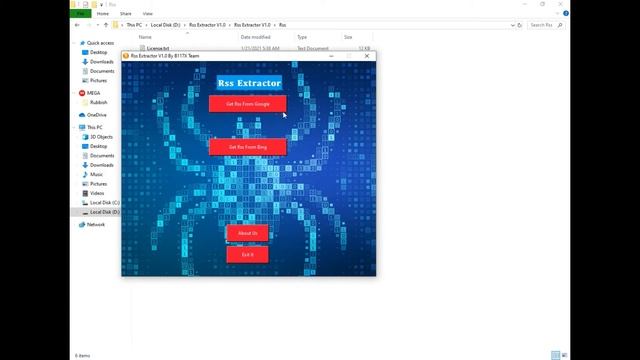Screen dimensions: 640x360
Task: Click This PC in the address bar
Action: (134, 25)
